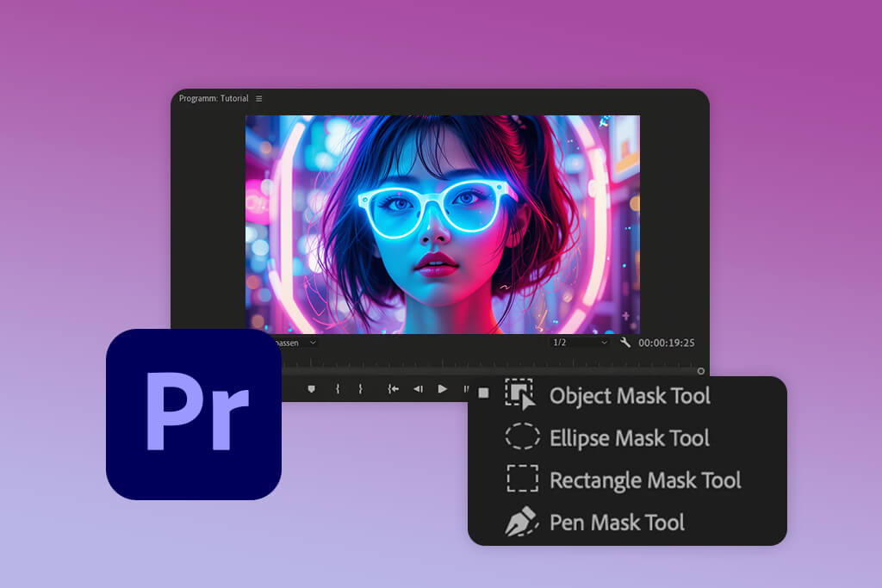This screenshot has height=588, width=882.
Task: Click the Premiere Pro Pr logo
Action: tap(194, 414)
